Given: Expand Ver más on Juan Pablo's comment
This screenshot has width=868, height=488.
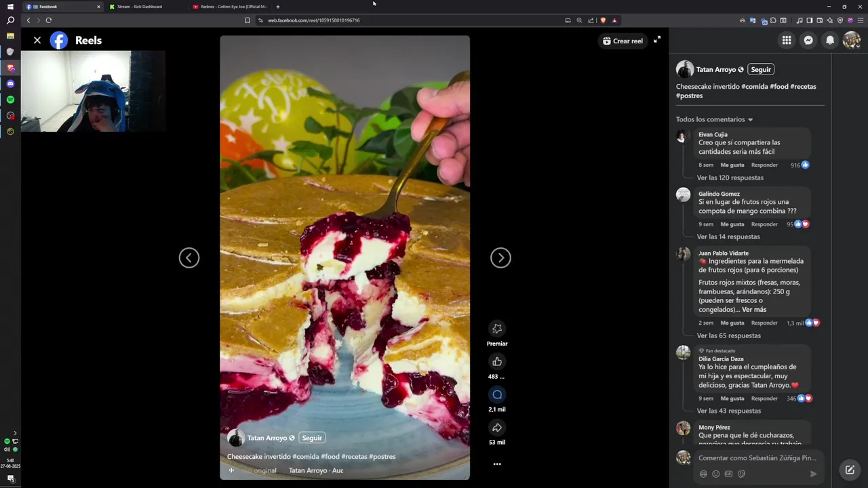Looking at the screenshot, I should pos(754,310).
